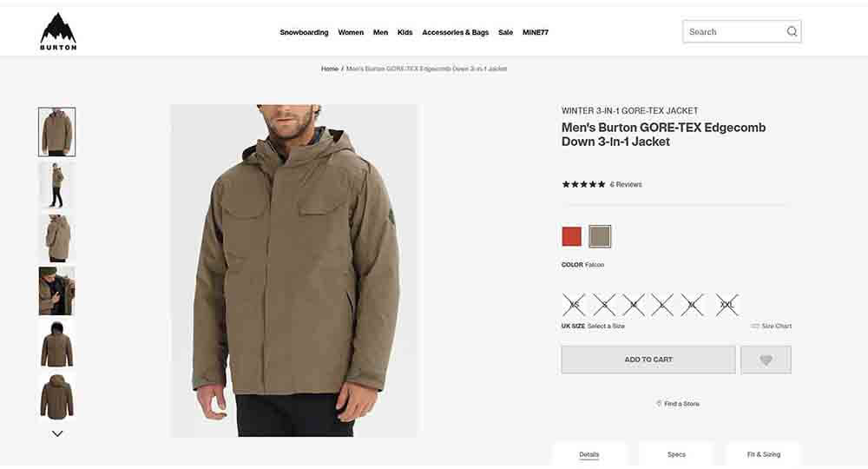868x469 pixels.
Task: Click the Find a Store pin icon
Action: coord(659,404)
